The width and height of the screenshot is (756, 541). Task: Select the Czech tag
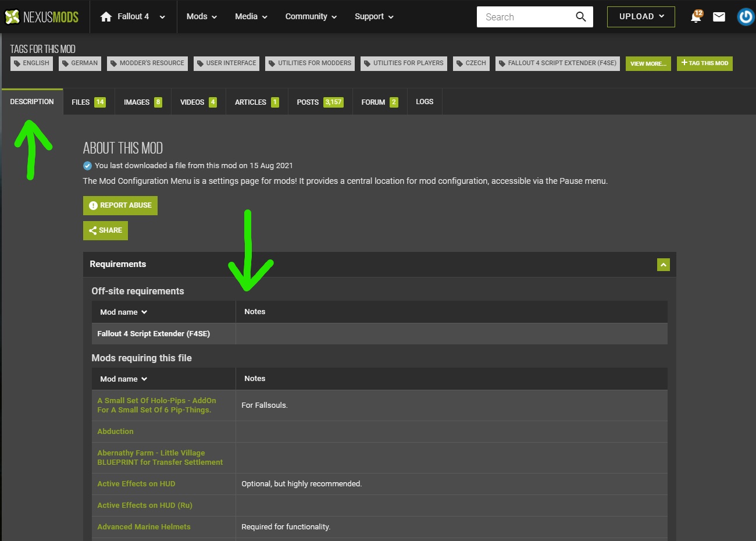coord(471,63)
